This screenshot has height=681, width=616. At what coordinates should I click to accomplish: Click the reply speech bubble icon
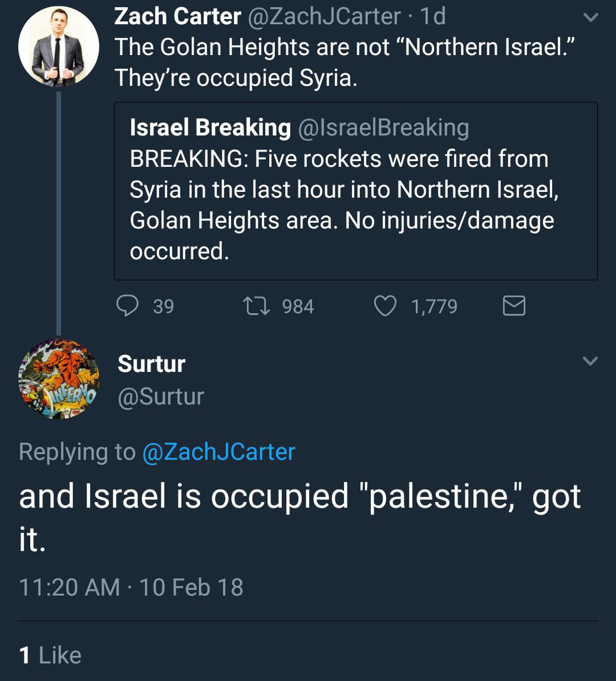[126, 306]
